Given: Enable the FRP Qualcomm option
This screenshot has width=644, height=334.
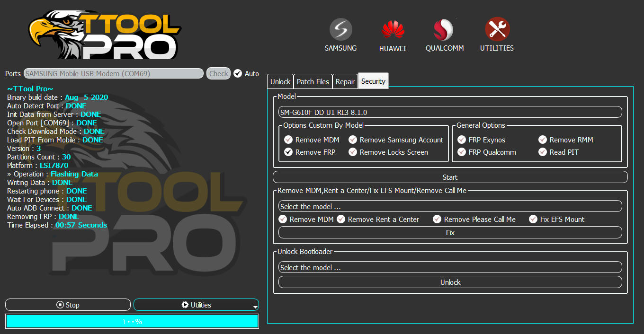Looking at the screenshot, I should pyautogui.click(x=461, y=152).
